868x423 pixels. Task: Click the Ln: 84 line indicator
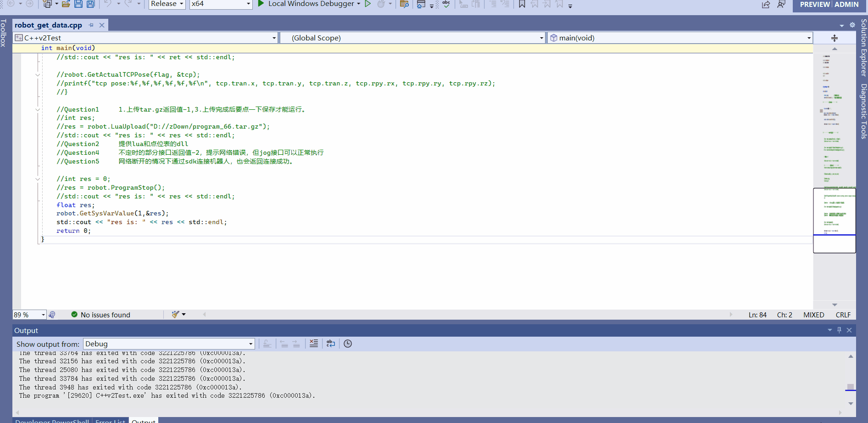pyautogui.click(x=757, y=315)
